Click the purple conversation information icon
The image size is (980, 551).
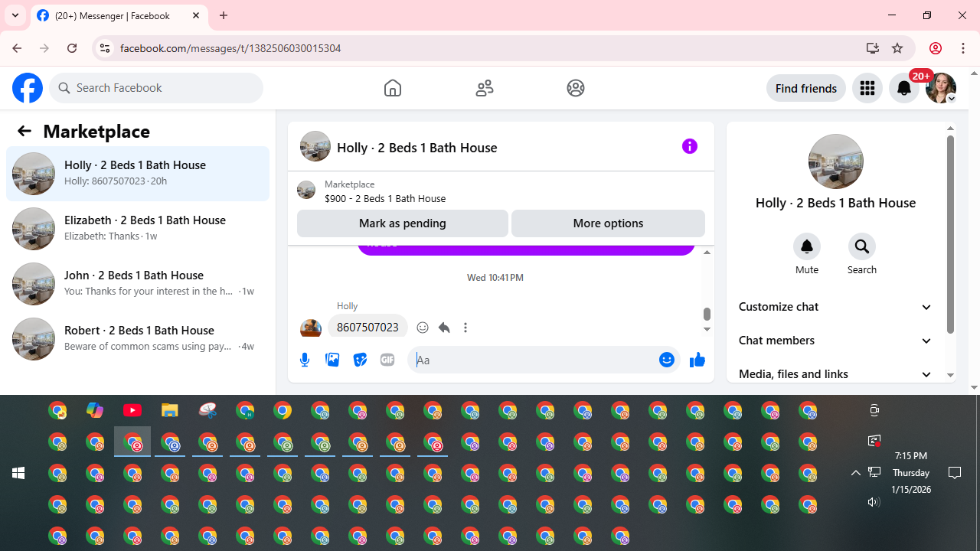click(x=690, y=146)
